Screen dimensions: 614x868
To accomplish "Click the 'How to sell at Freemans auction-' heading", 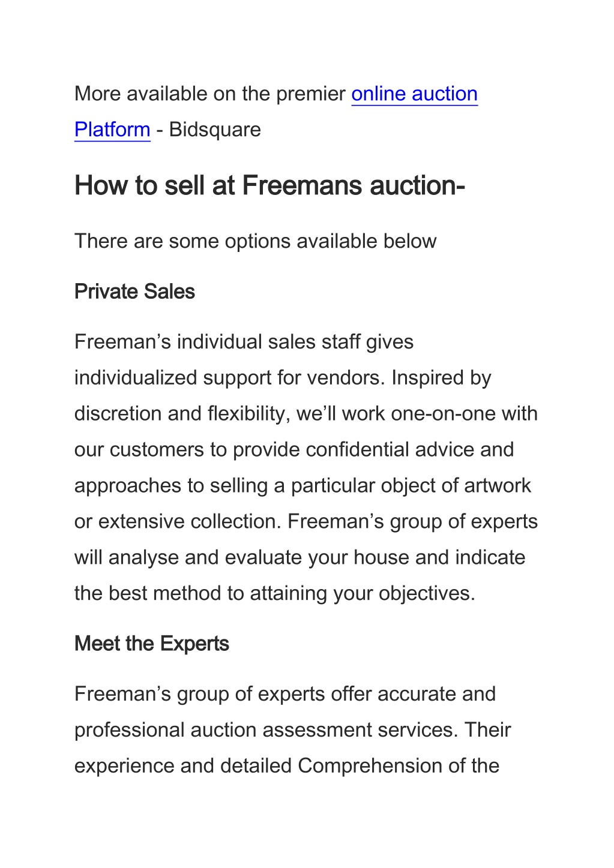I will click(270, 185).
